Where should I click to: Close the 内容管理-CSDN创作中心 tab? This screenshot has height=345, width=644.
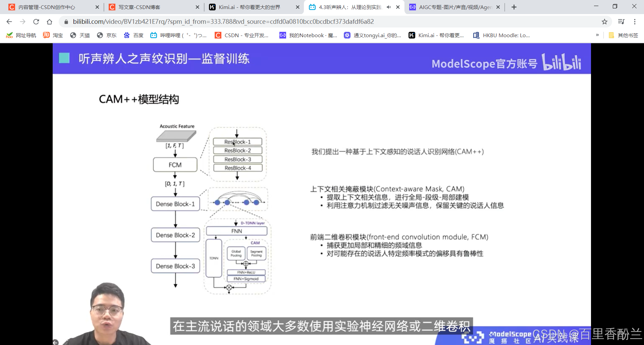(x=97, y=7)
